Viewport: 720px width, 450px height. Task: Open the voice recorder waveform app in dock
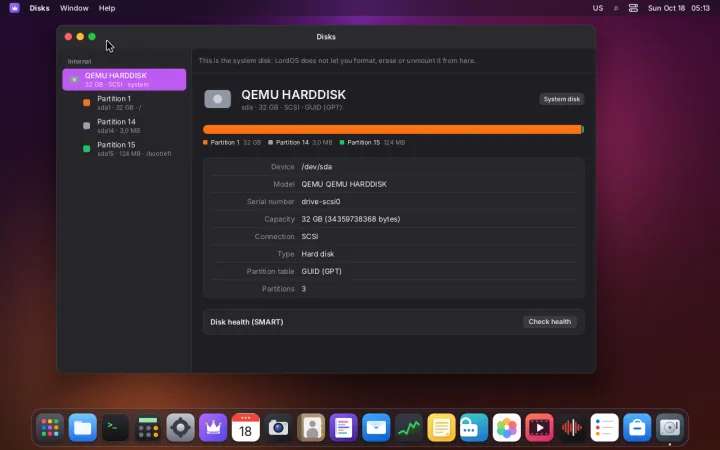(572, 428)
